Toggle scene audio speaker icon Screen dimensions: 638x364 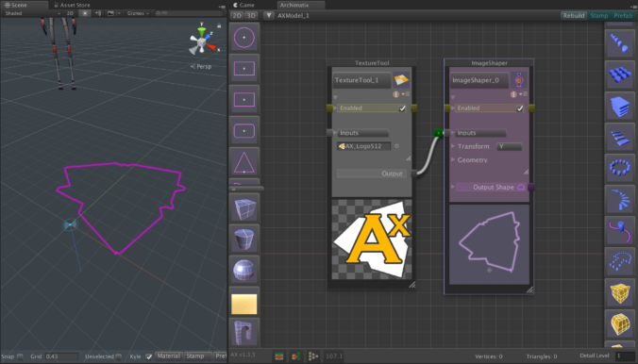click(97, 13)
